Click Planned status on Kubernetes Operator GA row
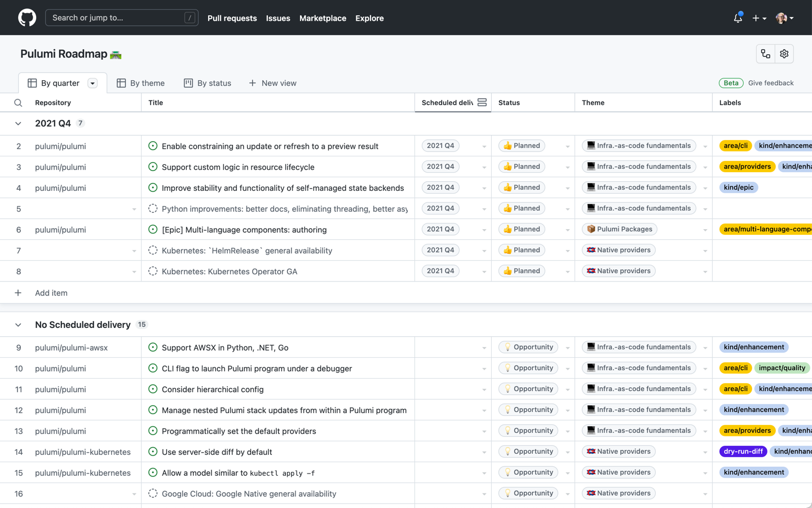This screenshot has width=812, height=508. pos(522,271)
